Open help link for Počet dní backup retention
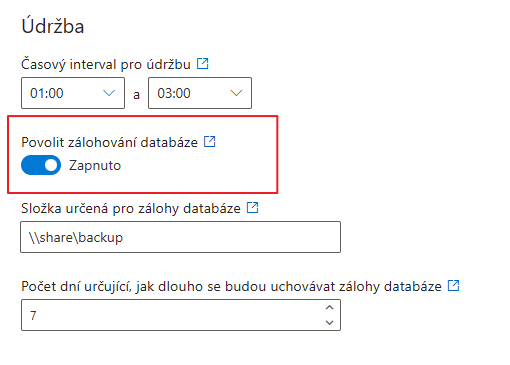 pos(453,285)
